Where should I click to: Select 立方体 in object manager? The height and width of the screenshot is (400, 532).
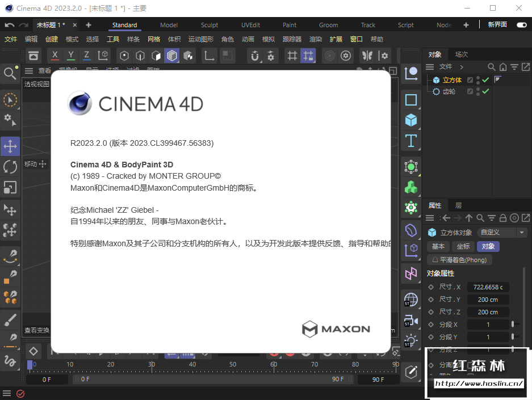click(452, 80)
